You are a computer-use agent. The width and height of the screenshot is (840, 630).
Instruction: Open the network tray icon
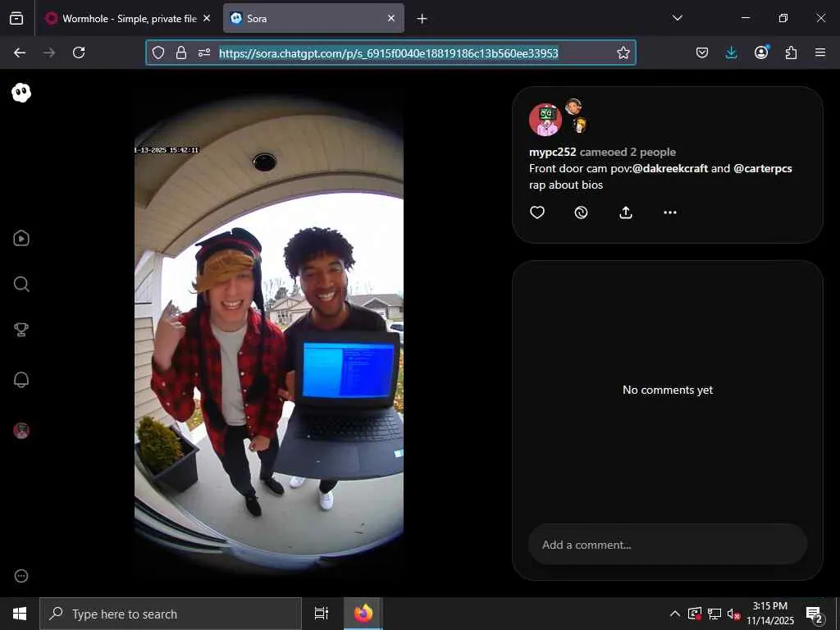click(x=714, y=614)
